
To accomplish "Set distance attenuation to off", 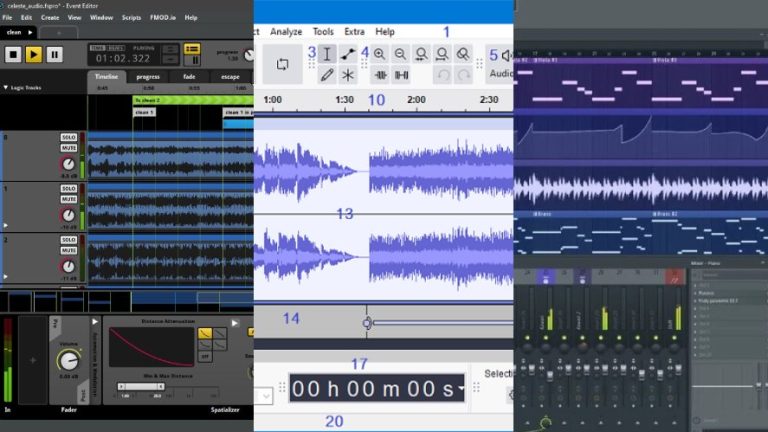I will 205,356.
